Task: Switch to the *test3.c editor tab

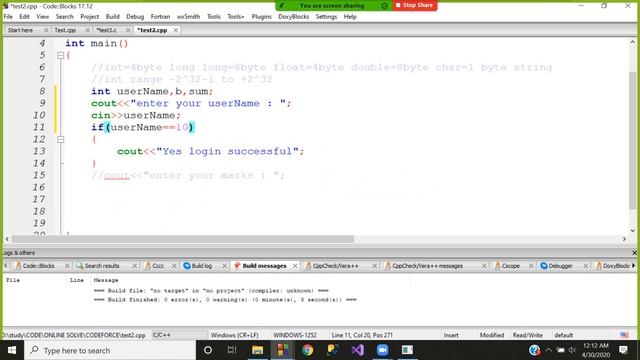Action: pyautogui.click(x=107, y=30)
